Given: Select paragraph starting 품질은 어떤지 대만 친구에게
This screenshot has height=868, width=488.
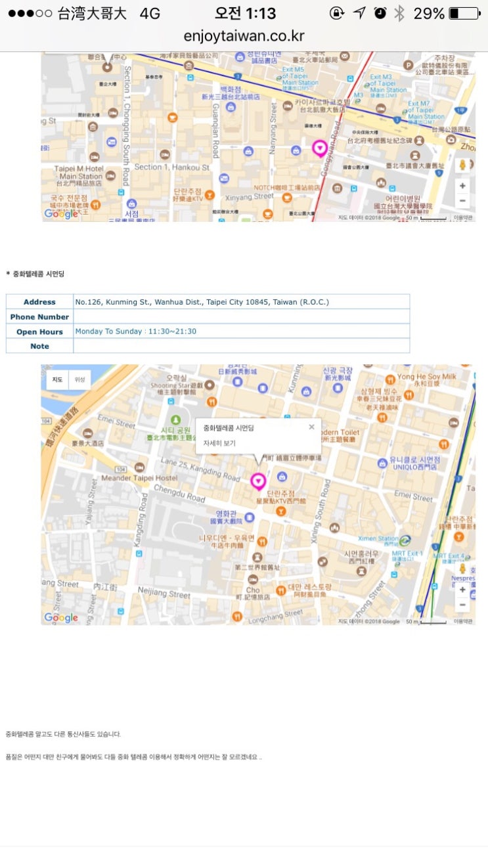Looking at the screenshot, I should 134,757.
